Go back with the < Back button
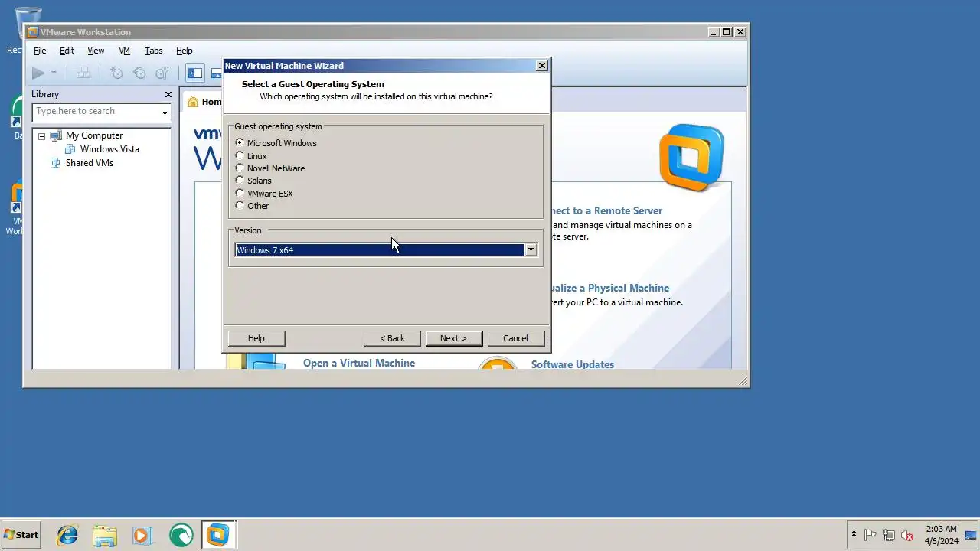This screenshot has height=551, width=980. click(x=393, y=338)
